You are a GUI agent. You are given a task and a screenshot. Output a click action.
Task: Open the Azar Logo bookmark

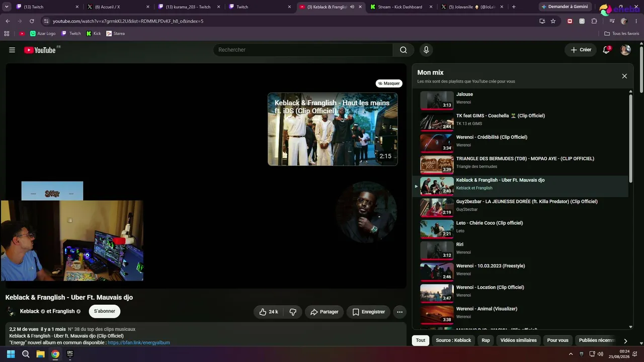click(43, 34)
